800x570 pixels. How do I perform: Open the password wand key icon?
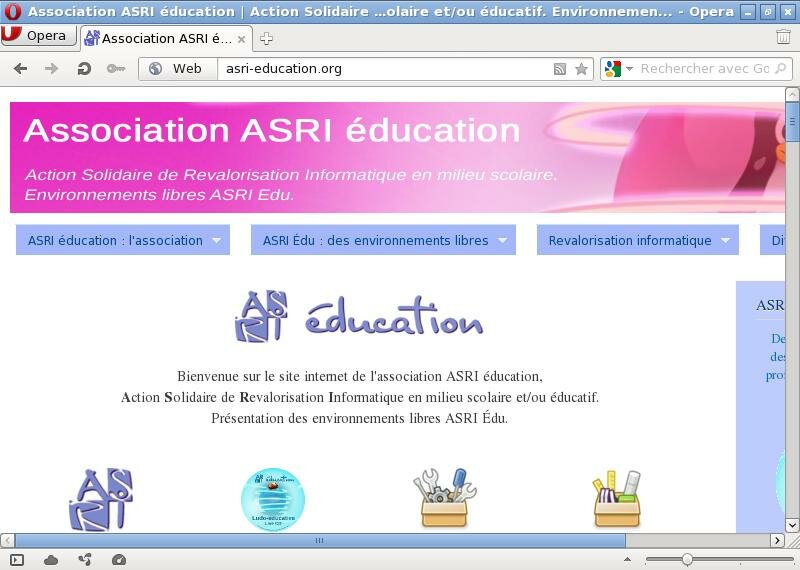tap(116, 68)
